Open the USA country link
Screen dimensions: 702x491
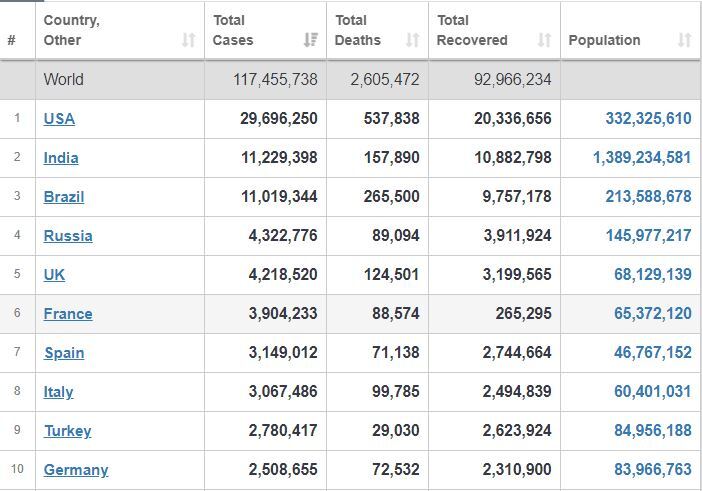tap(59, 119)
